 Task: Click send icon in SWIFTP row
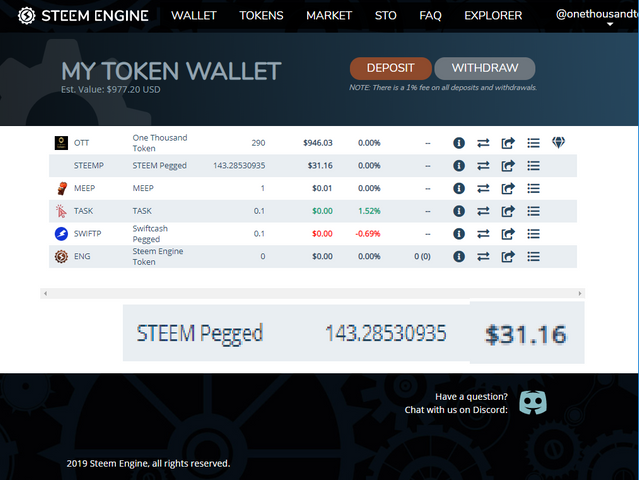tap(508, 234)
